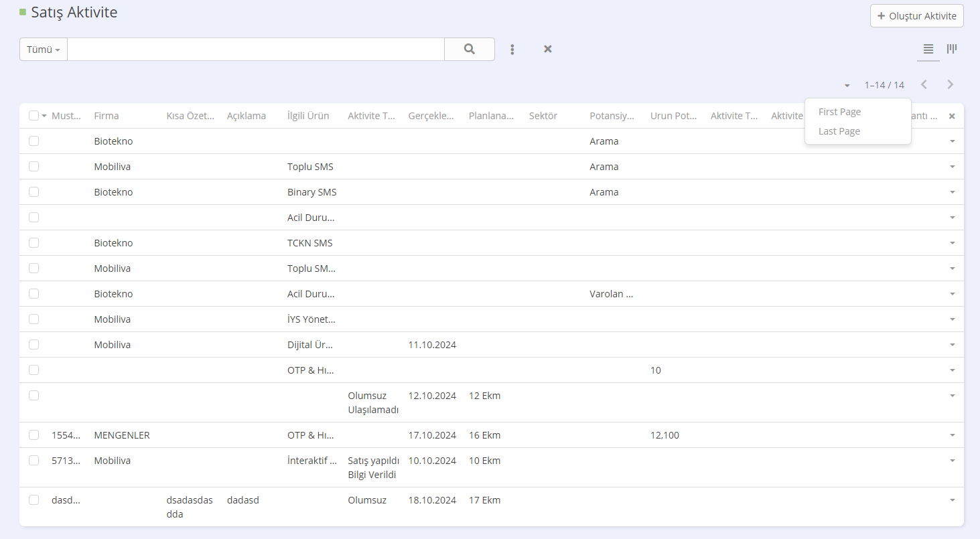
Task: Click the TCKN SMS product cell
Action: (310, 243)
